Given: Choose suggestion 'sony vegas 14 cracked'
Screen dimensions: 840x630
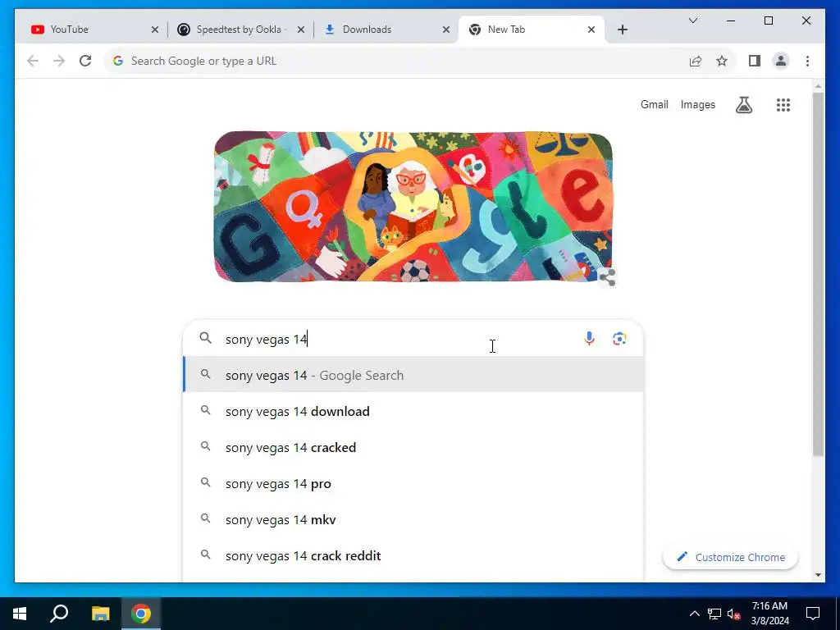Looking at the screenshot, I should [413, 447].
